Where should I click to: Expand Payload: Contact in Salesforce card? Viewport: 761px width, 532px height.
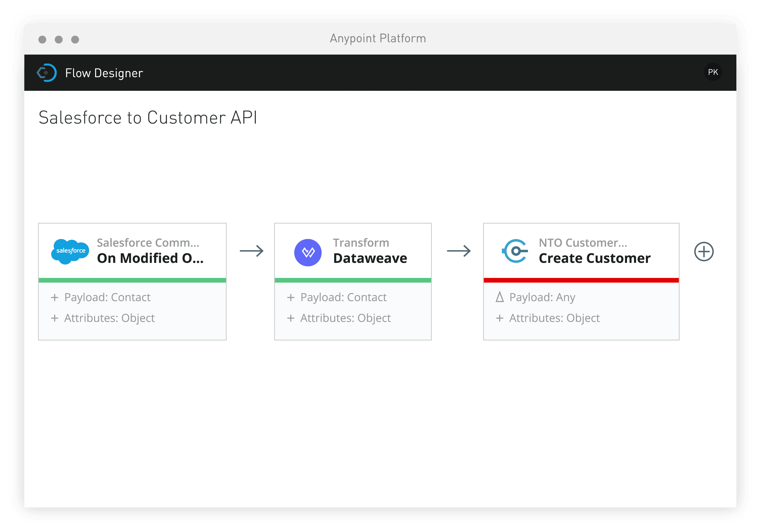55,297
